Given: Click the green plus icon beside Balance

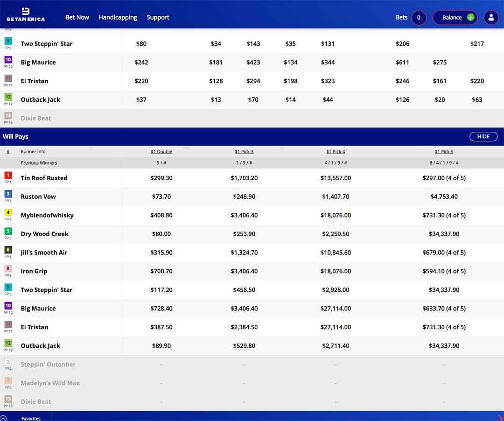Looking at the screenshot, I should tap(470, 18).
